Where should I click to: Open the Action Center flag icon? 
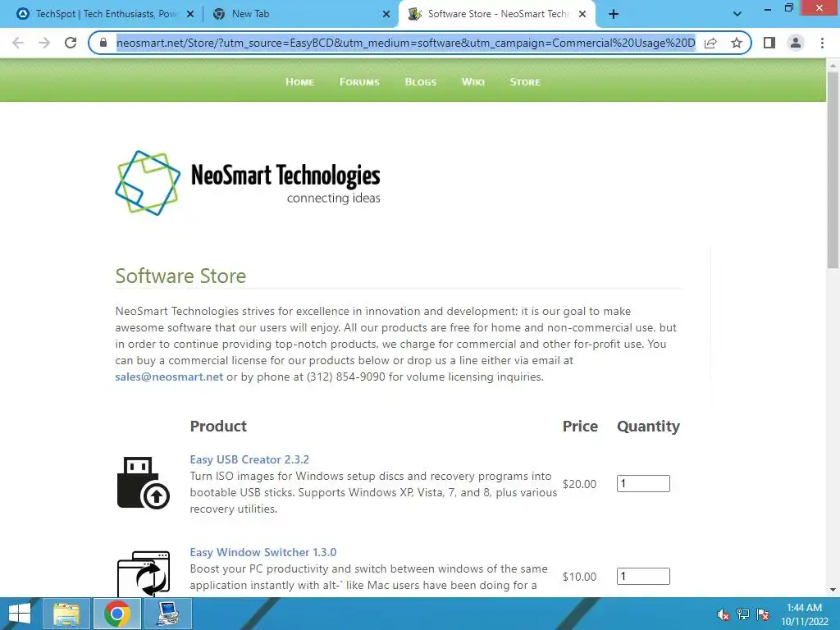pyautogui.click(x=763, y=614)
